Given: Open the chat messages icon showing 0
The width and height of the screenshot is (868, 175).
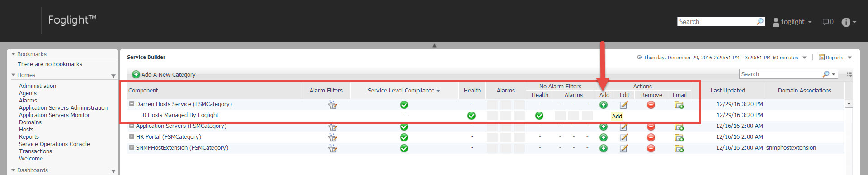Looking at the screenshot, I should click(x=828, y=22).
